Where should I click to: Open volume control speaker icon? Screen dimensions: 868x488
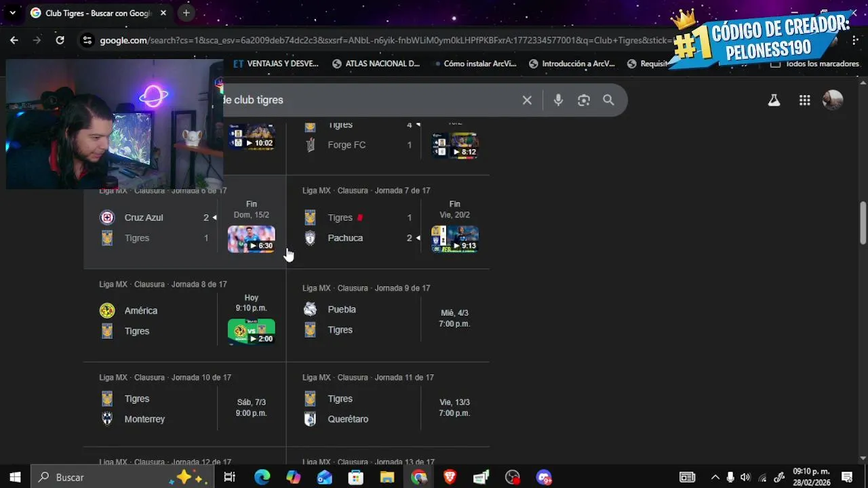(x=745, y=477)
